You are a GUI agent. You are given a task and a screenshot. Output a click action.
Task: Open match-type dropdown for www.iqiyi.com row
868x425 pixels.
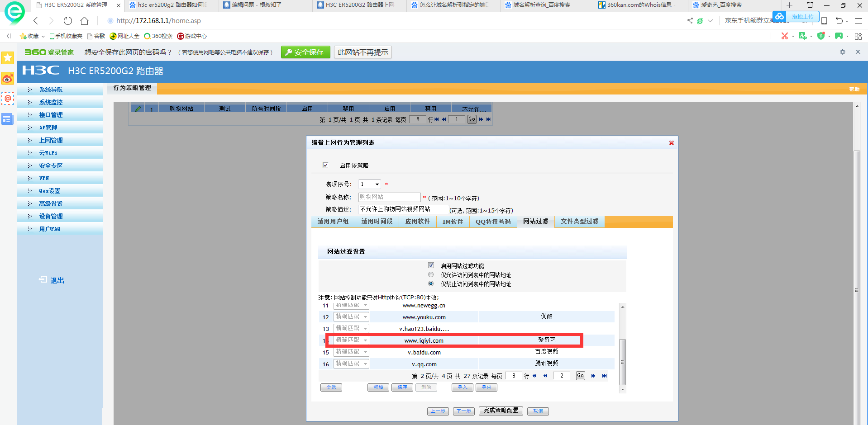(x=351, y=340)
